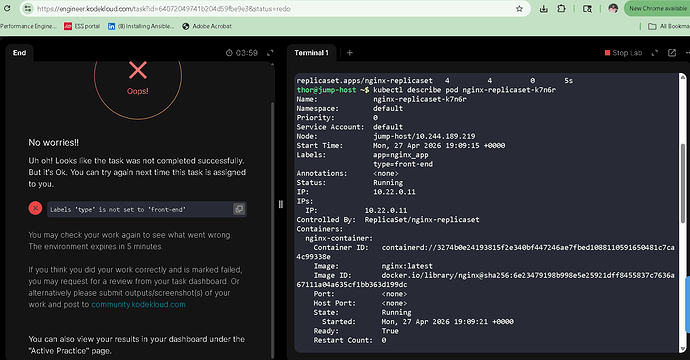This screenshot has height=360, width=690.
Task: Click the 'Oops!' failure text
Action: [138, 91]
